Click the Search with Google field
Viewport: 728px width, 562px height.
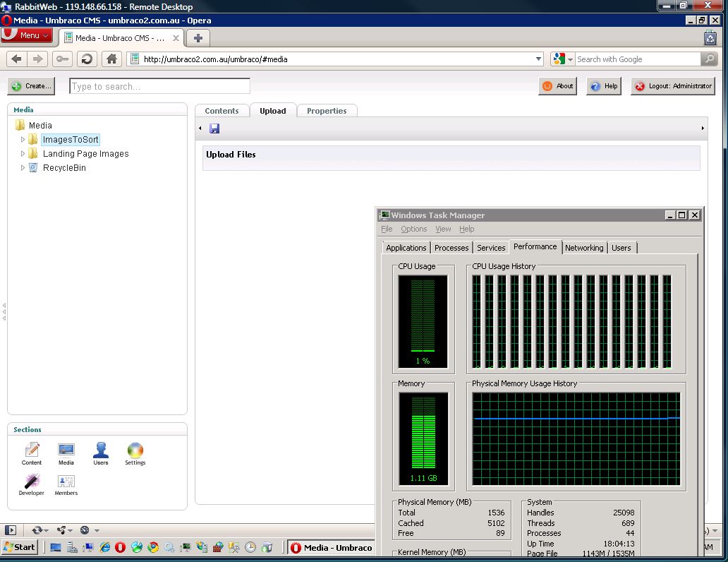(638, 59)
